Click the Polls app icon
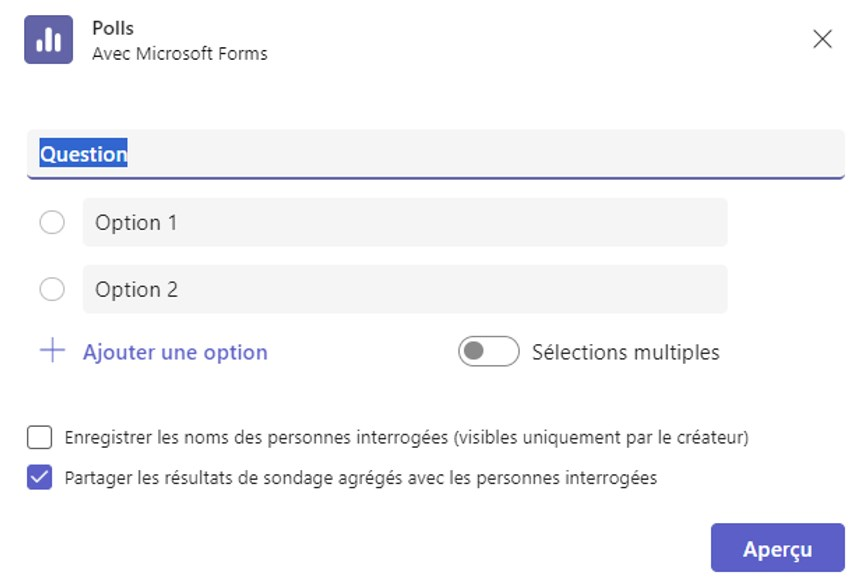This screenshot has width=855, height=580. [x=48, y=40]
